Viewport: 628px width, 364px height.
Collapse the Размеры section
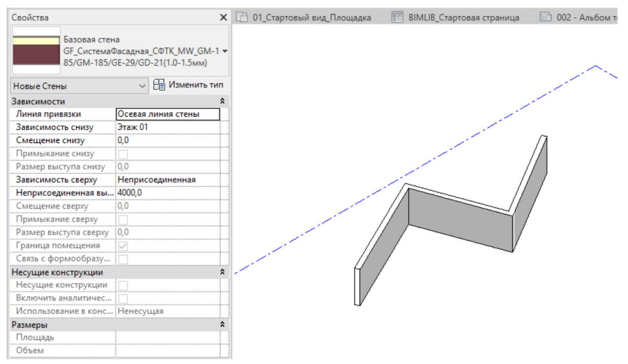pos(222,325)
